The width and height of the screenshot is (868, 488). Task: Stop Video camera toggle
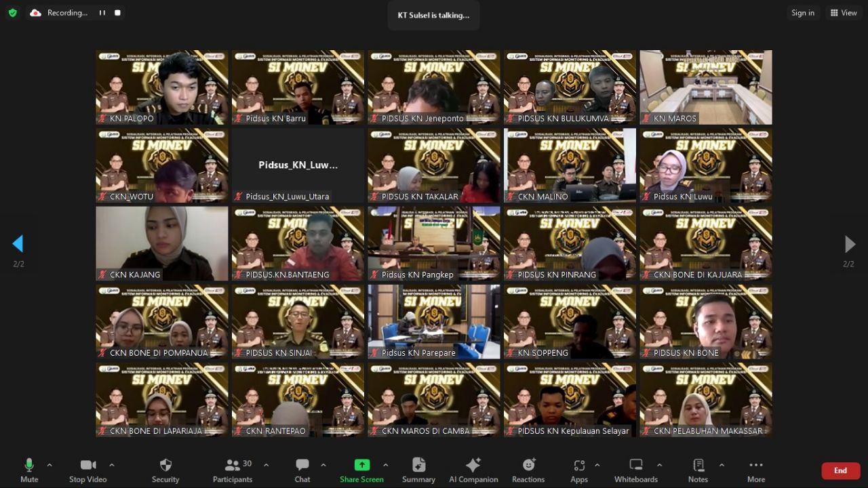click(87, 470)
